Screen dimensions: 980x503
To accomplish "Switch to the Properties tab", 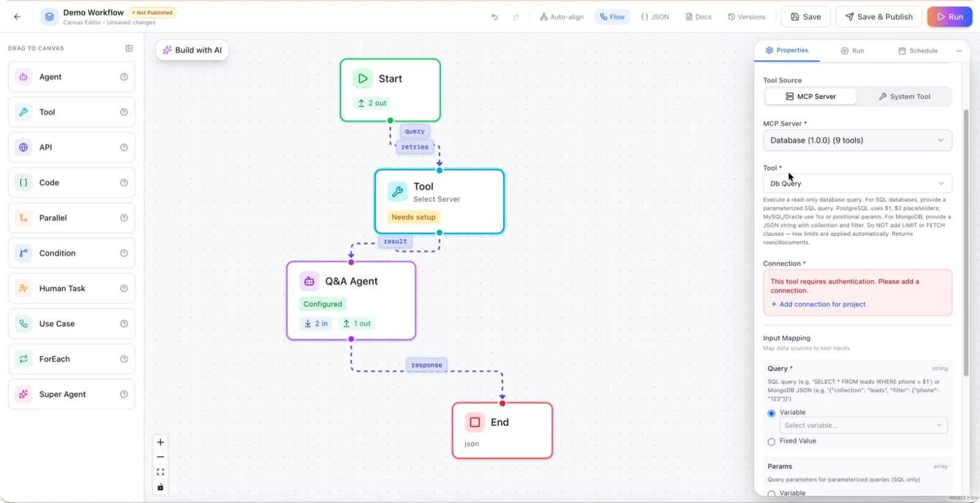I will (x=786, y=50).
